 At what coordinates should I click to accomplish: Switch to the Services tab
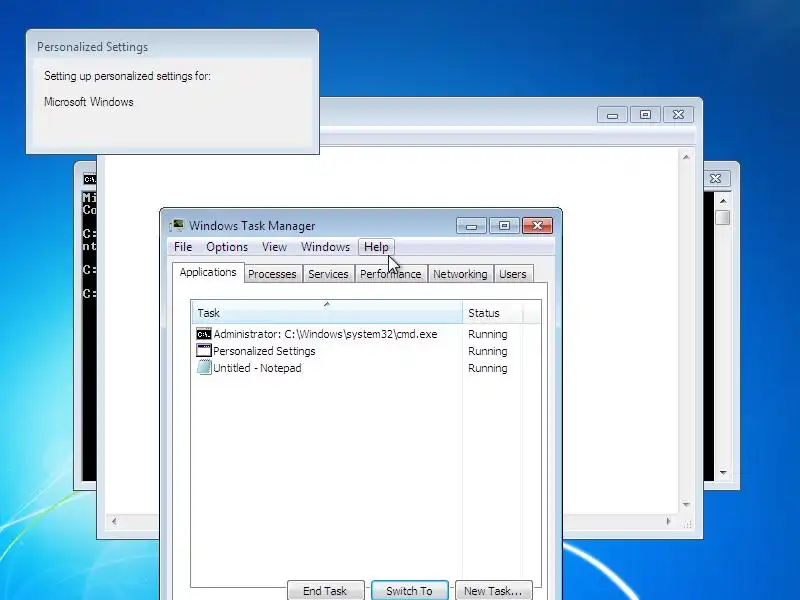(x=328, y=274)
